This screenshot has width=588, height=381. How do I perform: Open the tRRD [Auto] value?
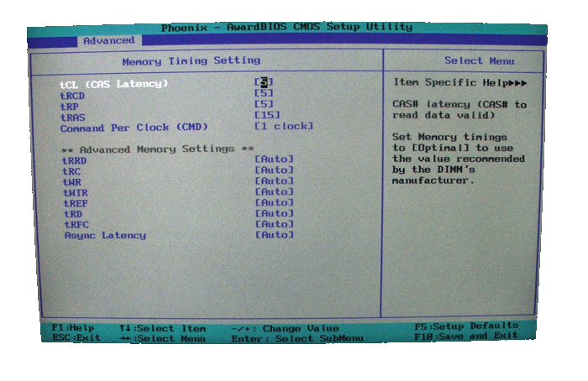click(x=274, y=159)
